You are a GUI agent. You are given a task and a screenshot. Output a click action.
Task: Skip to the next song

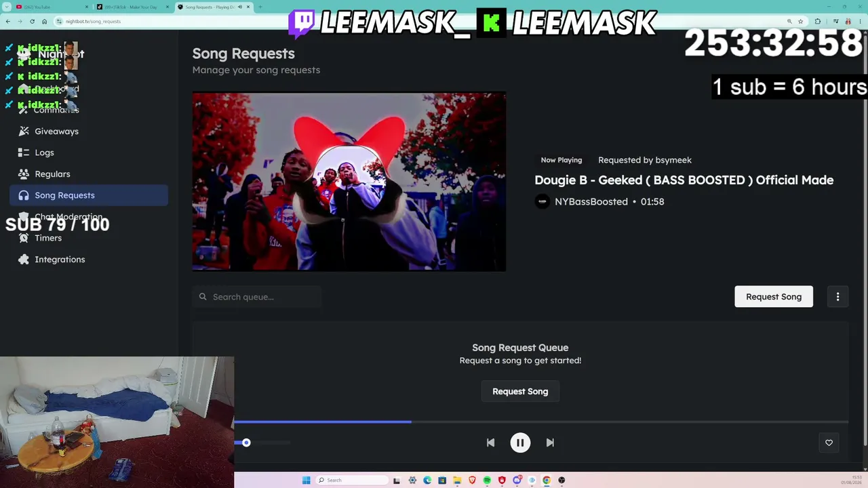coord(550,443)
